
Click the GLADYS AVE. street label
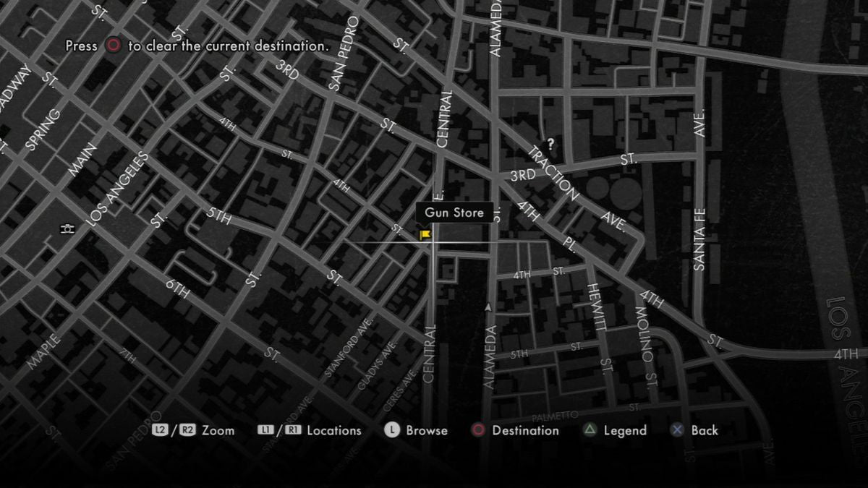click(377, 366)
